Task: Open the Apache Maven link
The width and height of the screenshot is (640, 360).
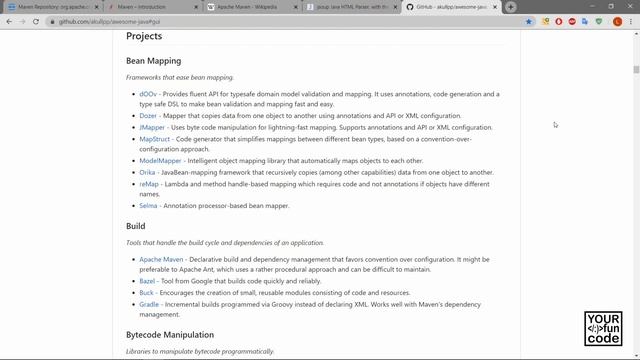Action: 161,259
